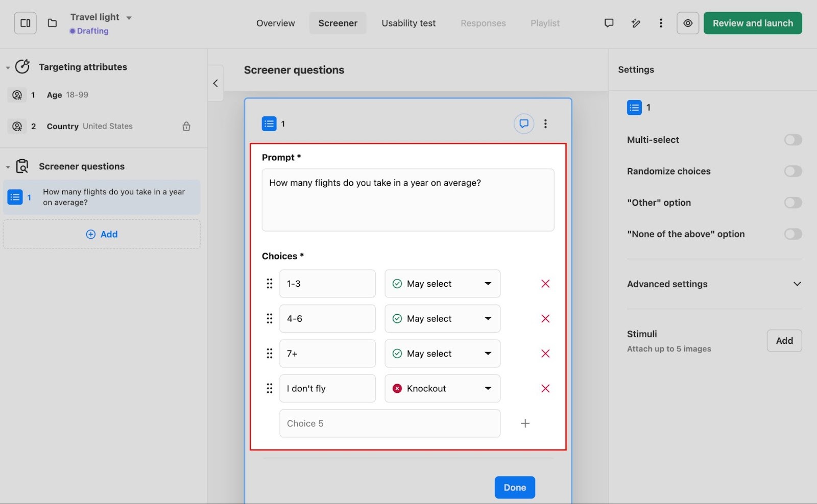Click the sidebar panel toggle icon

coord(25,23)
